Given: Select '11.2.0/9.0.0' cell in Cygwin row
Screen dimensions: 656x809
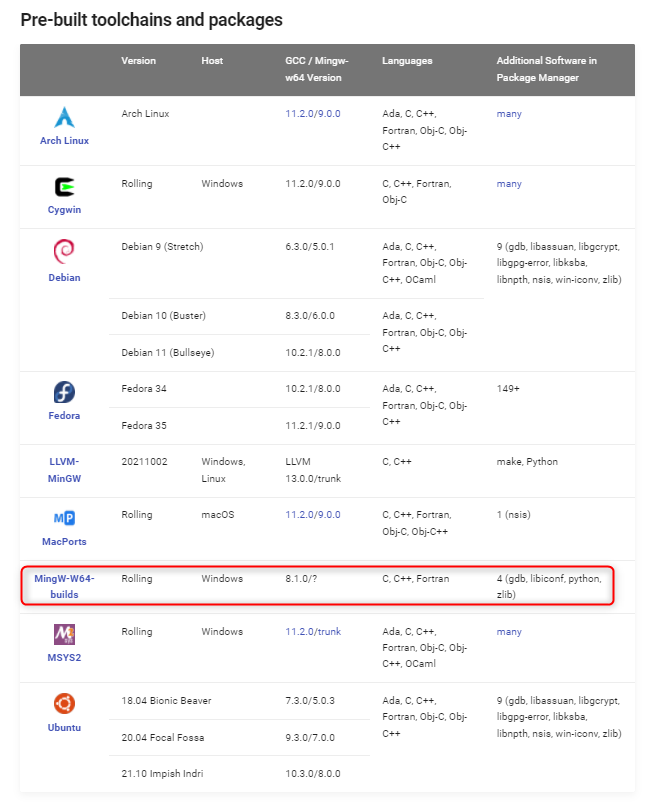Looking at the screenshot, I should 313,184.
